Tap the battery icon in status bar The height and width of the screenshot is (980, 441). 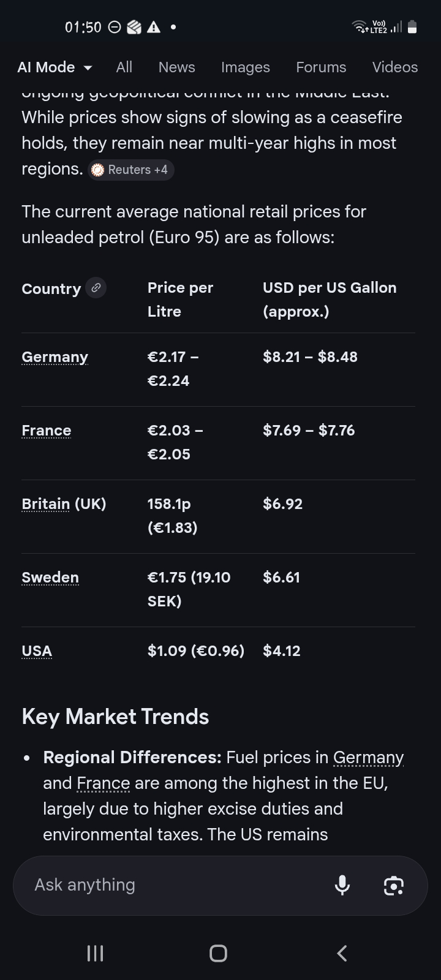pyautogui.click(x=412, y=27)
